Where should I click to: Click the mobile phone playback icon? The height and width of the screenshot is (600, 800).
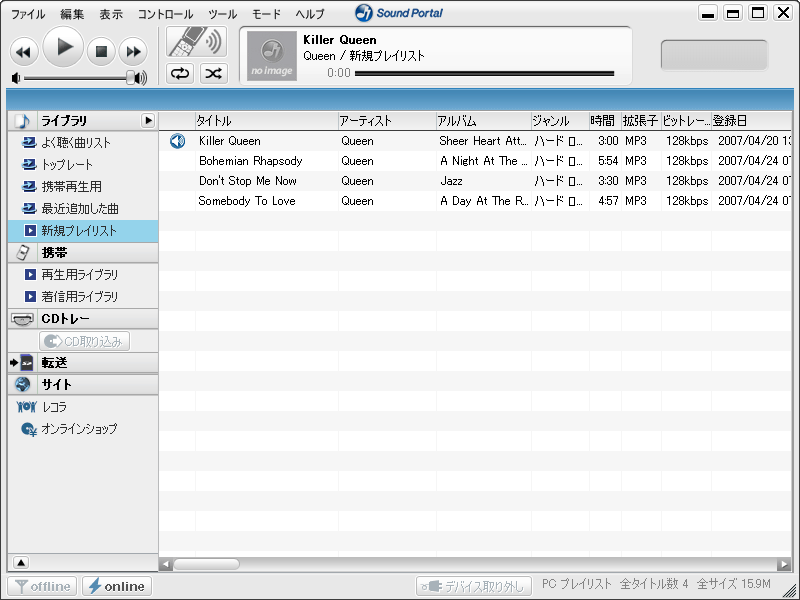[196, 42]
